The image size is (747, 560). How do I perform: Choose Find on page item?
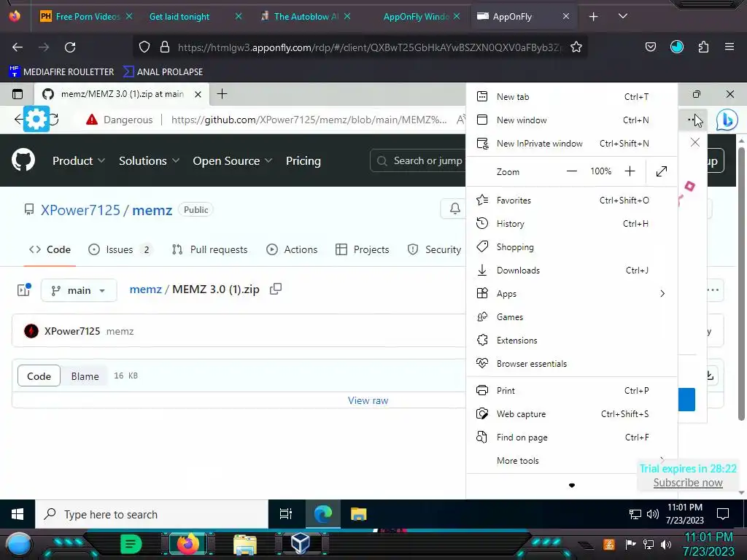(x=572, y=437)
